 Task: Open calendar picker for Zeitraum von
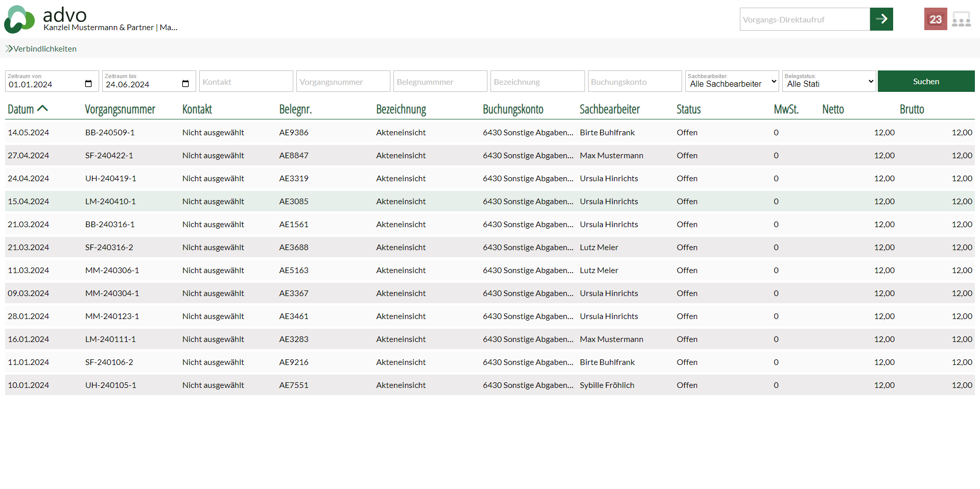pos(88,84)
